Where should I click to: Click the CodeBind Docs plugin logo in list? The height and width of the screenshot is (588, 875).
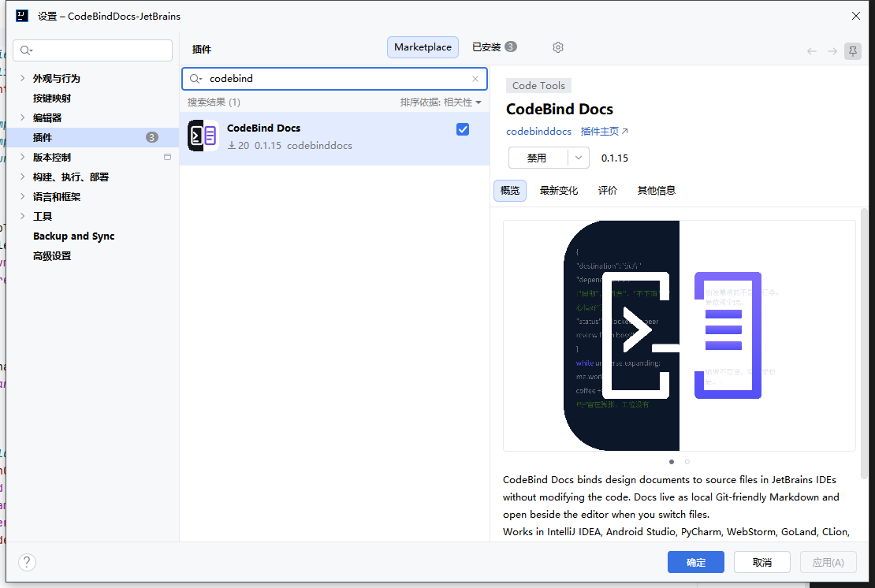[203, 136]
